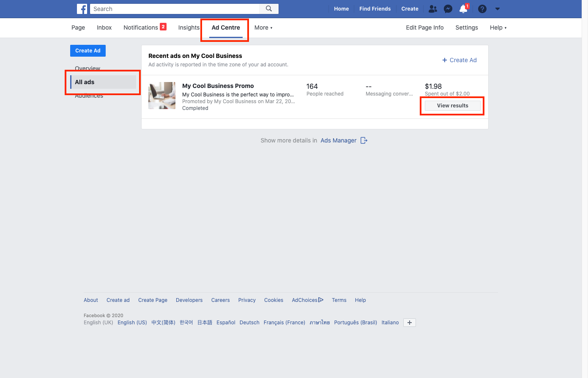This screenshot has height=378, width=588.
Task: Click the $1.98 spent amount
Action: (433, 86)
